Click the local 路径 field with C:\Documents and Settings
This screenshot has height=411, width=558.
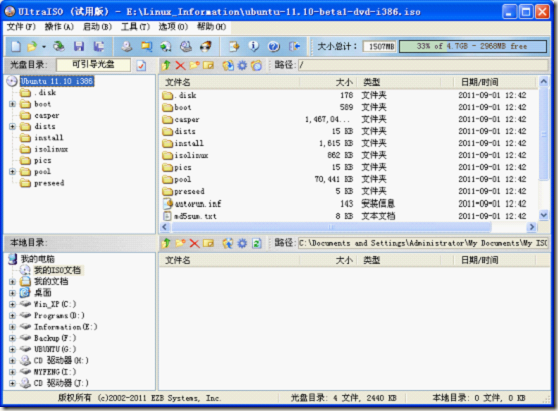tap(423, 243)
